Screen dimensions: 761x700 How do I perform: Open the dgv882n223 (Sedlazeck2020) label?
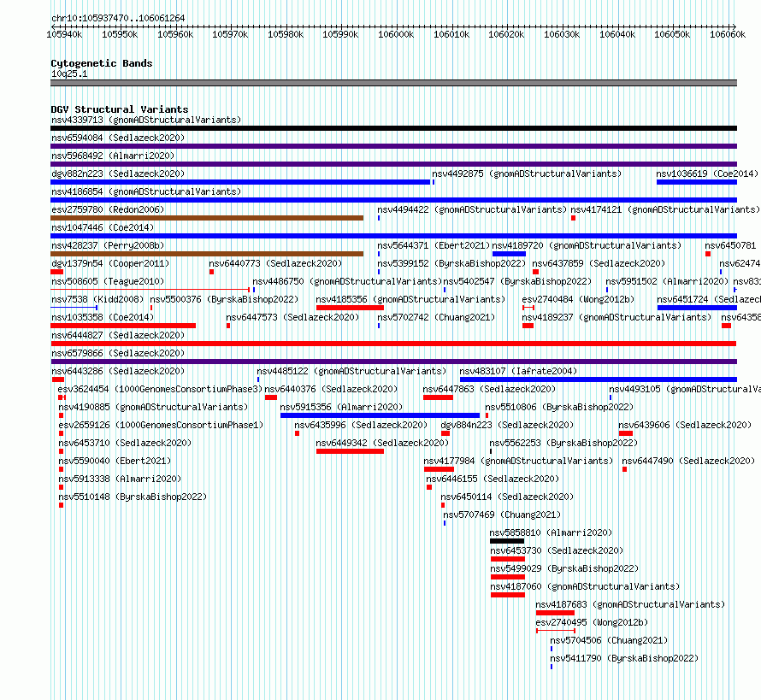coord(118,174)
